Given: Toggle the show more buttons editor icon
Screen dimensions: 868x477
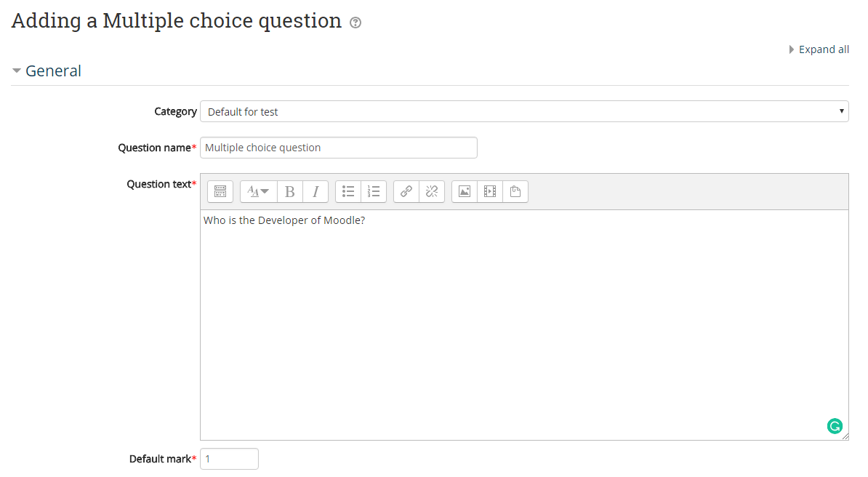Looking at the screenshot, I should point(220,191).
